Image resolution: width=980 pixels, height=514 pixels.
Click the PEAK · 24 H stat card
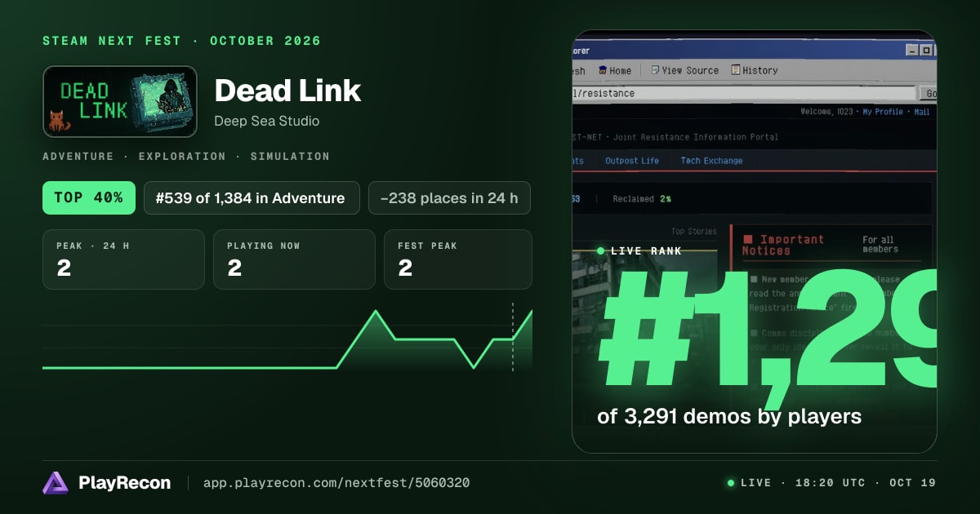click(123, 259)
